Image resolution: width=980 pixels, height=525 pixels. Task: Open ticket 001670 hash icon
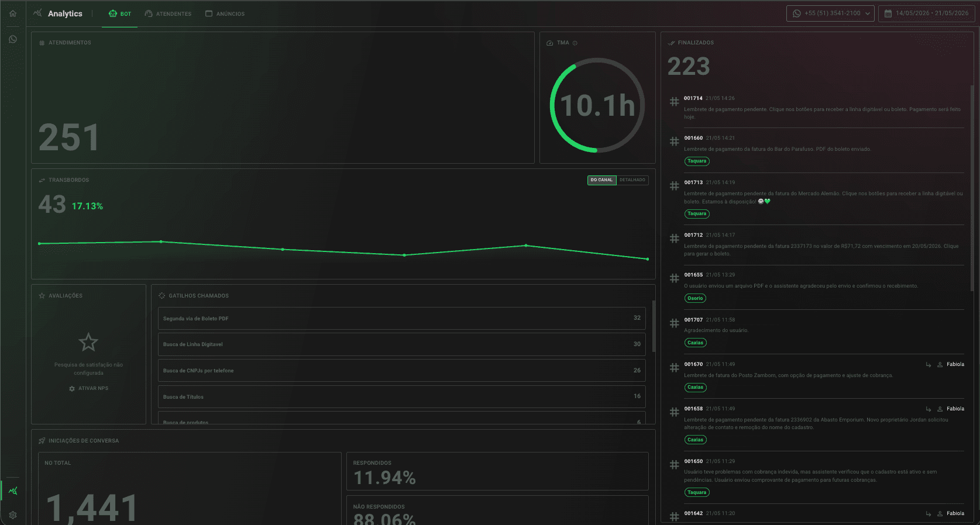coord(674,368)
